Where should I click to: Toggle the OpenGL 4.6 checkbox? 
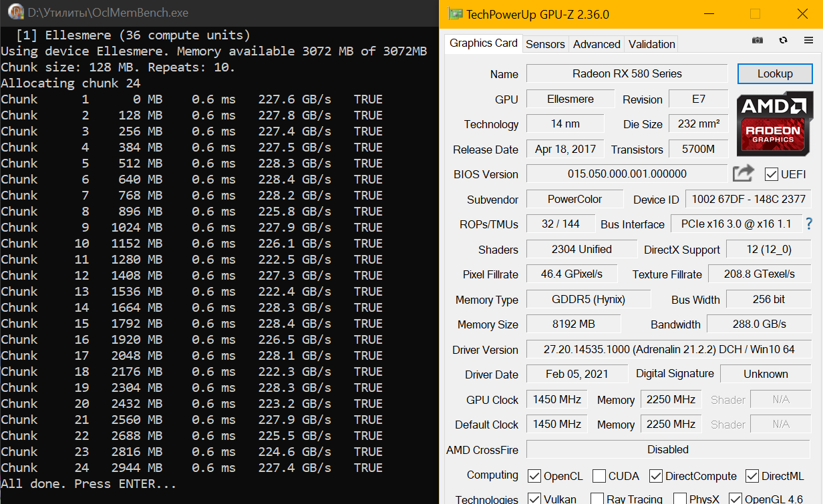pos(735,499)
